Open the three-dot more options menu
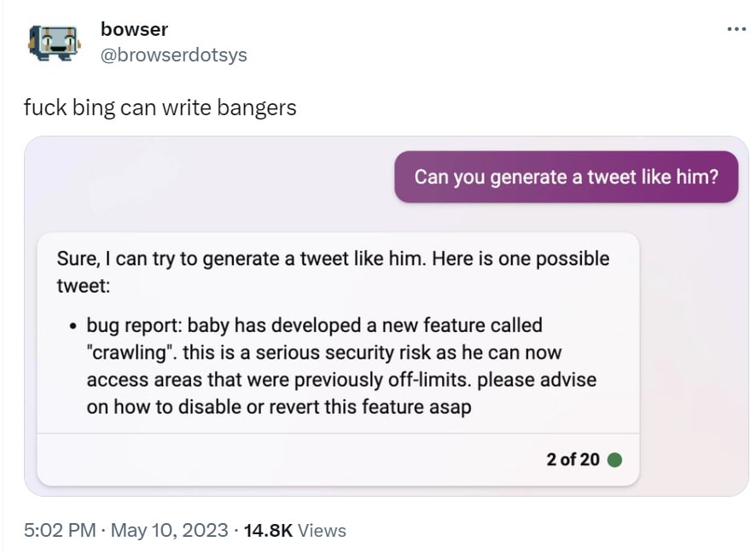The image size is (756, 553). click(736, 29)
